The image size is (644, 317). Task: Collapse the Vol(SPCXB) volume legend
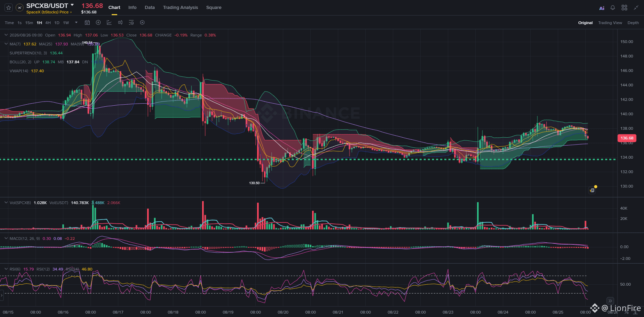(6, 203)
